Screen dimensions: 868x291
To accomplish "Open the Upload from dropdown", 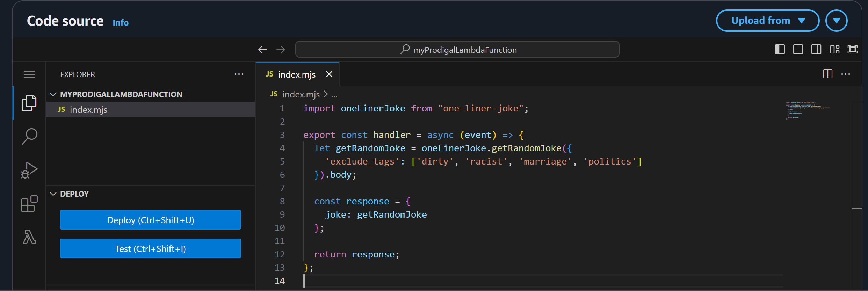I will click(x=767, y=21).
